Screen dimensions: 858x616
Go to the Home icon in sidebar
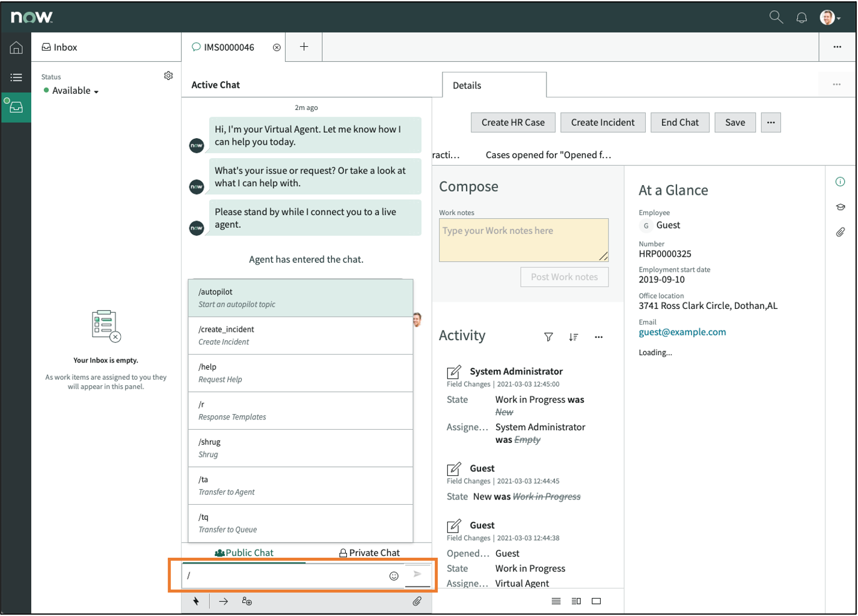(x=16, y=47)
